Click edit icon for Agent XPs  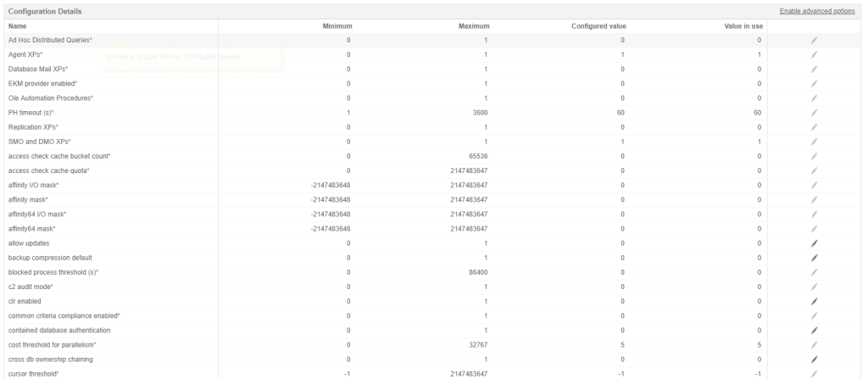coord(814,54)
